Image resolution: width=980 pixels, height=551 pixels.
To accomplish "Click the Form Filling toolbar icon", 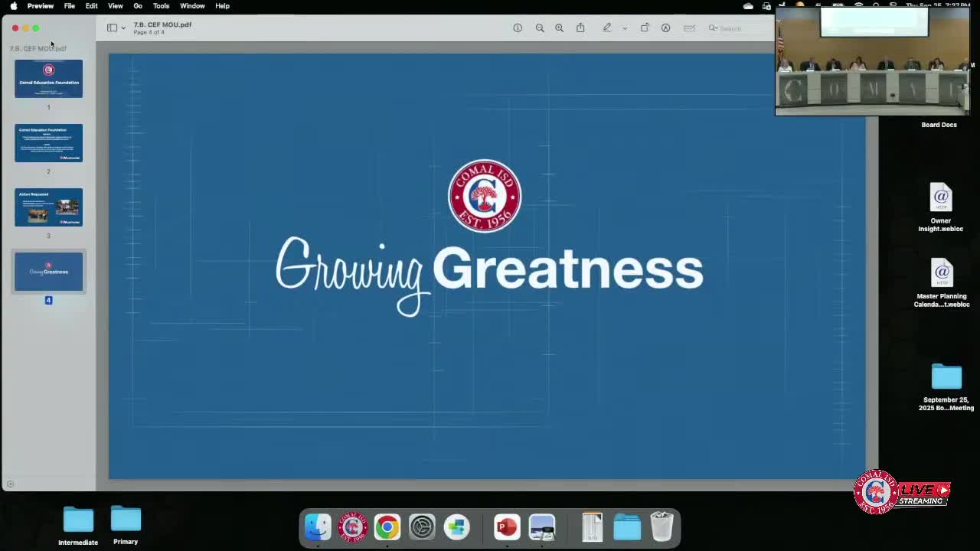I will point(689,28).
